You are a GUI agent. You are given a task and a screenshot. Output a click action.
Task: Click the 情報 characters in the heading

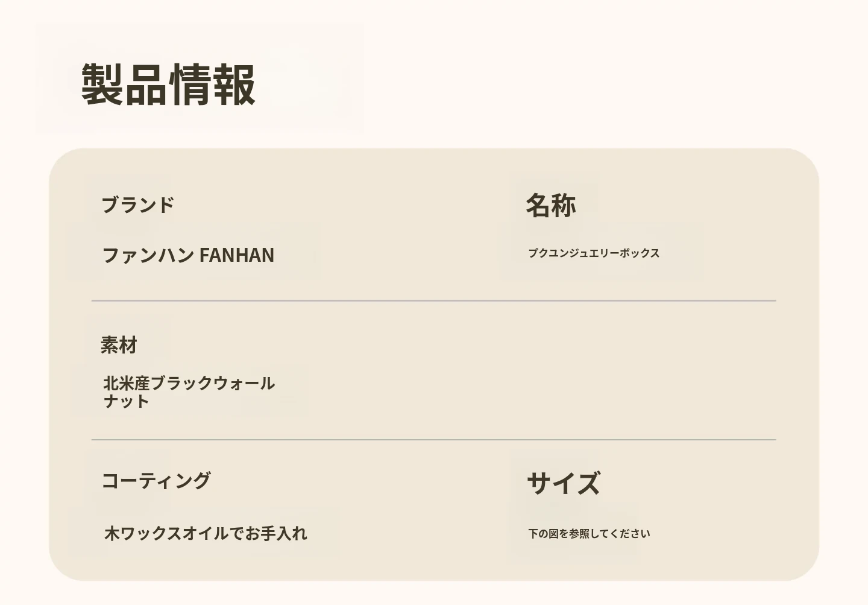click(x=213, y=84)
